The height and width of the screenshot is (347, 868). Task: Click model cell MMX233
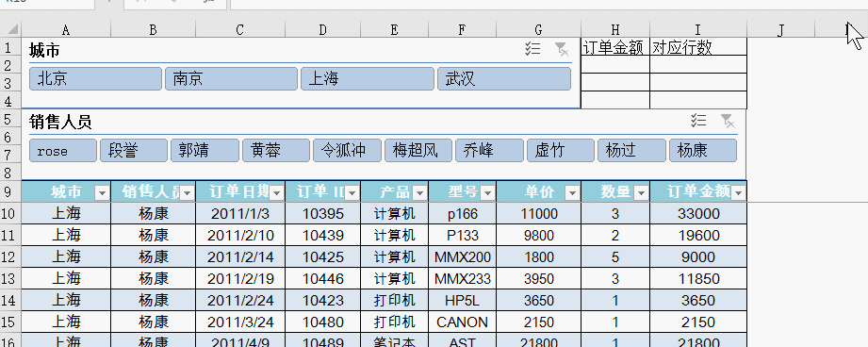[462, 278]
